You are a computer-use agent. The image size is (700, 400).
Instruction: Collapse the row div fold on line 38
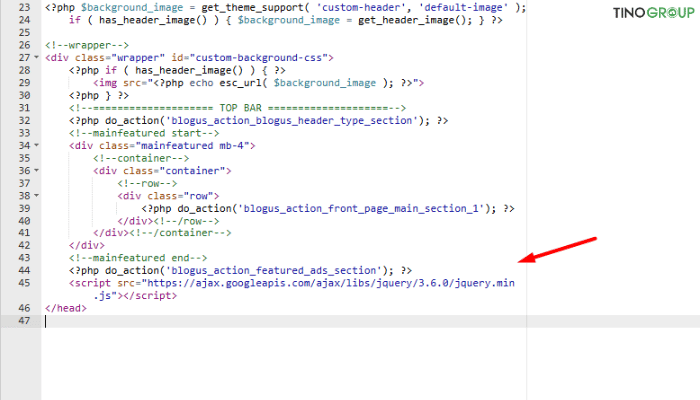click(37, 196)
